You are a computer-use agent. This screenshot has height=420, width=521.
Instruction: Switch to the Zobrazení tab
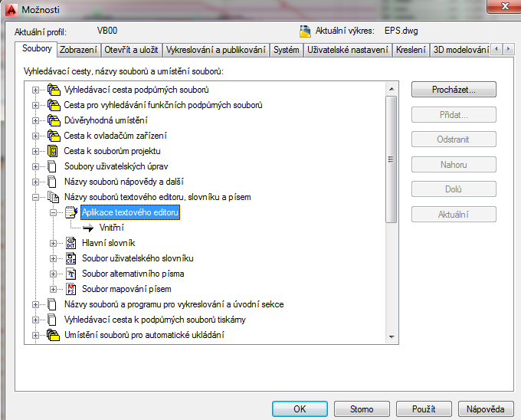[78, 50]
